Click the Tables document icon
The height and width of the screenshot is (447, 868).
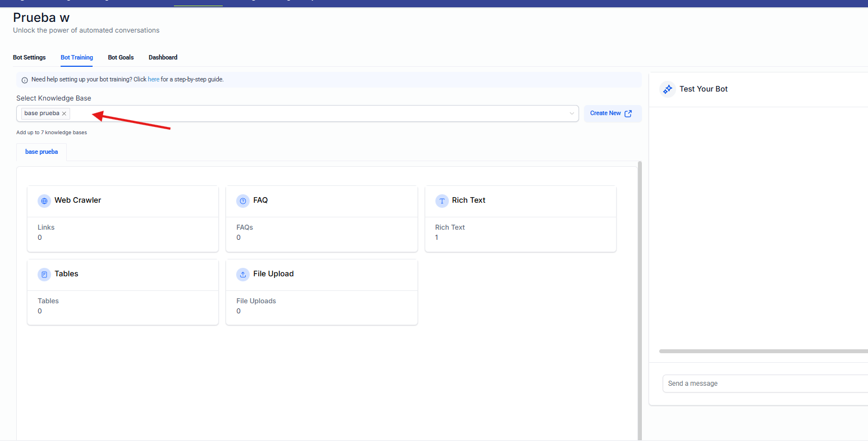pos(44,274)
